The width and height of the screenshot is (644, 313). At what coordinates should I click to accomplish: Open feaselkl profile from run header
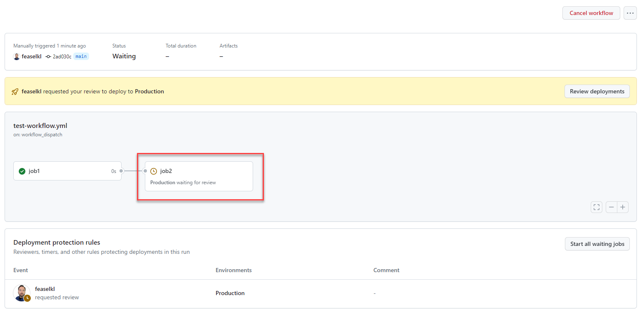(x=32, y=56)
